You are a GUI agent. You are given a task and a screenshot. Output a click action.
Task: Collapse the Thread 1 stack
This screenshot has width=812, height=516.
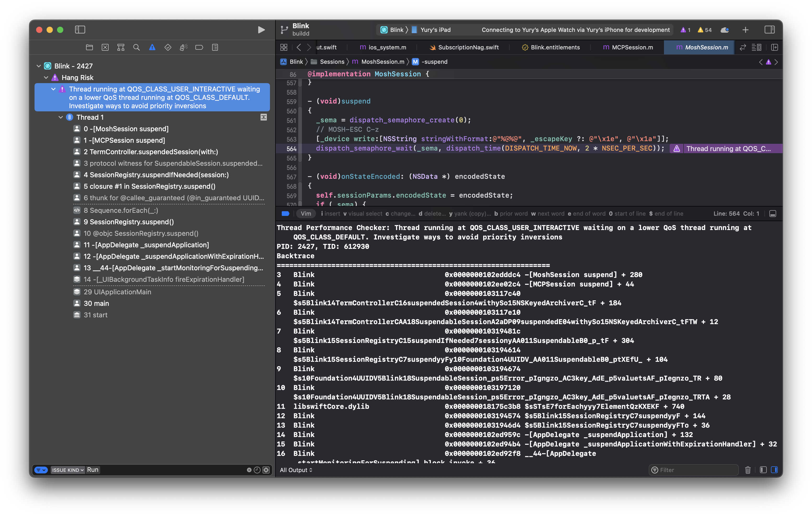click(61, 117)
